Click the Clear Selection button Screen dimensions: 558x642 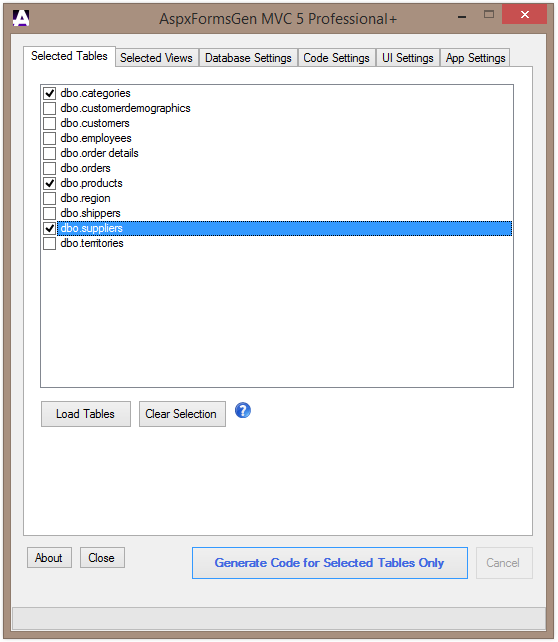[x=182, y=414]
